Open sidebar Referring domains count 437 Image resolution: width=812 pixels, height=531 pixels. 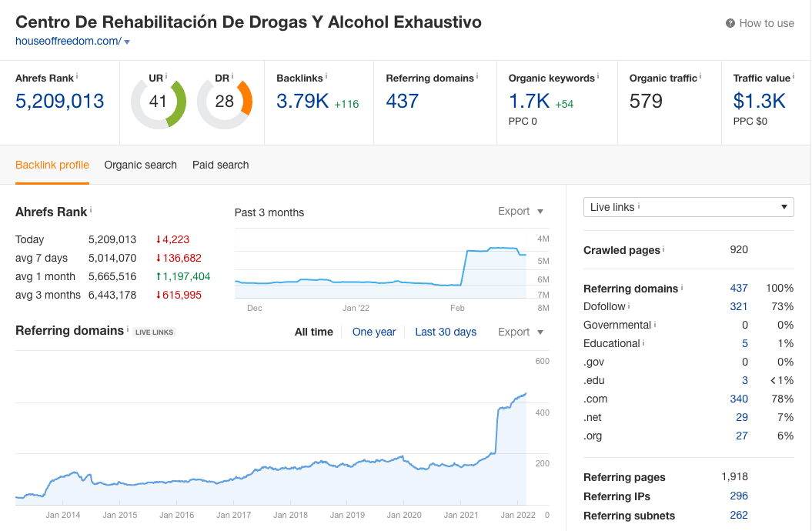[738, 288]
